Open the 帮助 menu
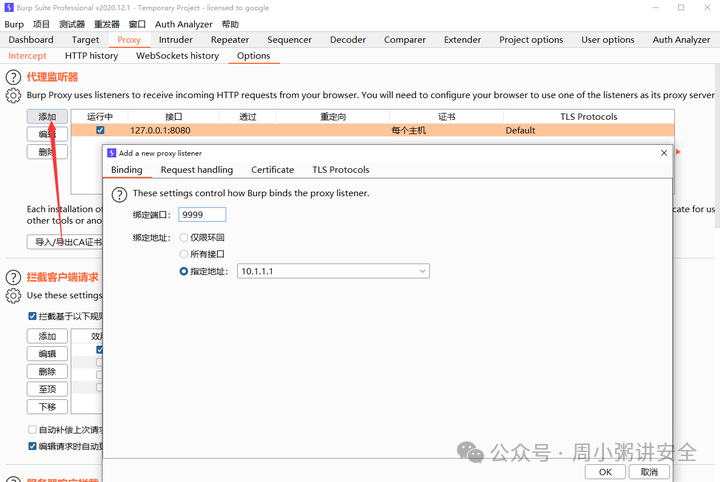 230,24
